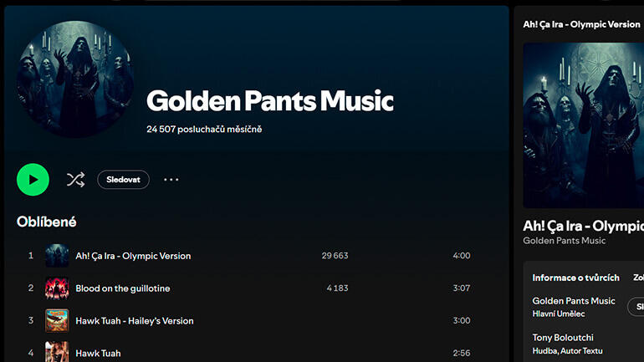Click the Golden Pants Music artist heading
Screen dimensions: 644x362
pyautogui.click(x=269, y=101)
